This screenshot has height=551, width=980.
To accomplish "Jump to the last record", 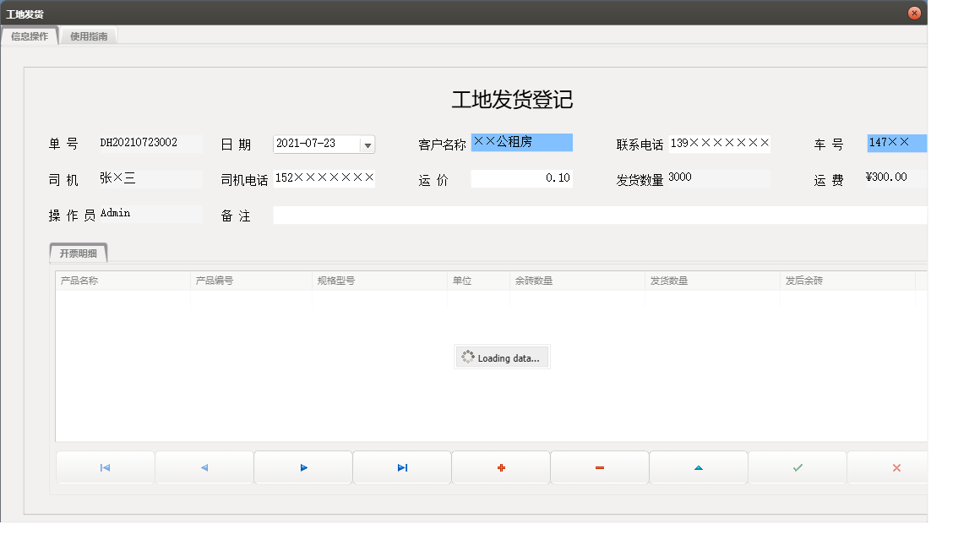I will pyautogui.click(x=401, y=467).
